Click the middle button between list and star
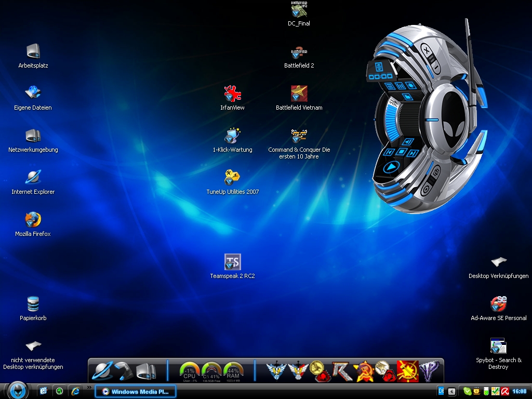This screenshot has height=399, width=532. click(400, 86)
